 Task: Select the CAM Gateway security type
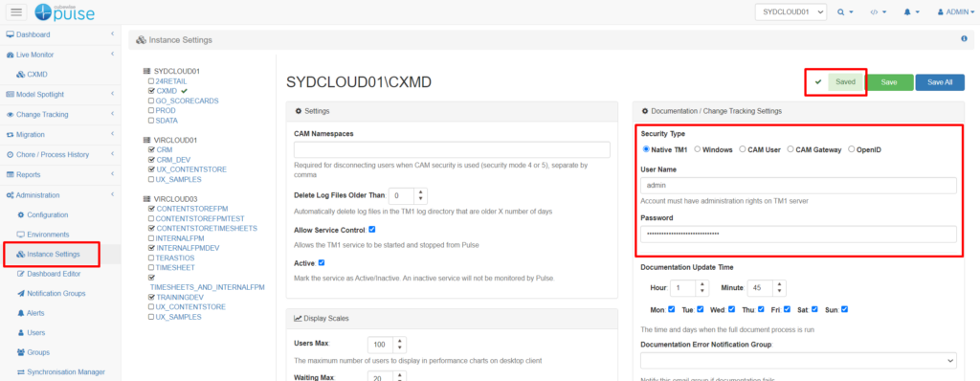(791, 149)
